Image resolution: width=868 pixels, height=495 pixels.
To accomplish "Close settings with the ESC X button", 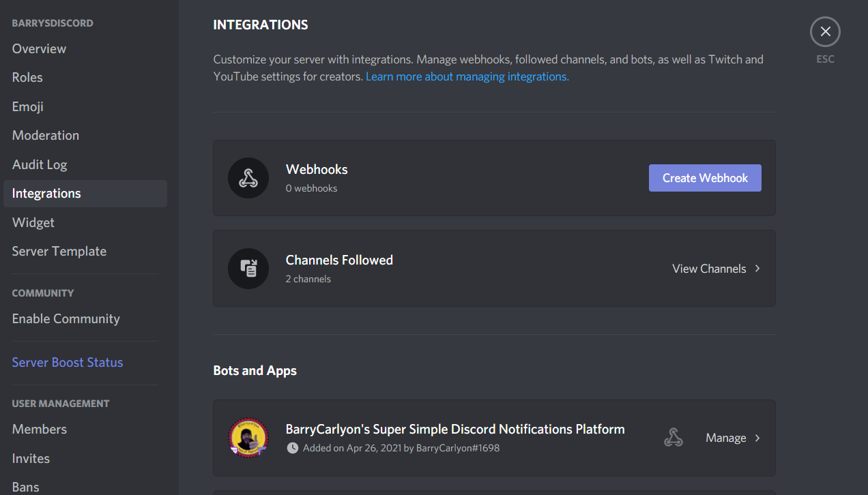I will (825, 31).
